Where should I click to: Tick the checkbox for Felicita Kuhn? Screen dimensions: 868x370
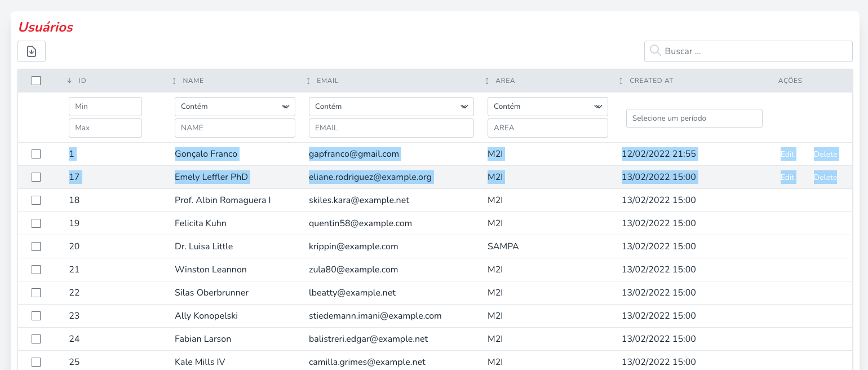36,223
